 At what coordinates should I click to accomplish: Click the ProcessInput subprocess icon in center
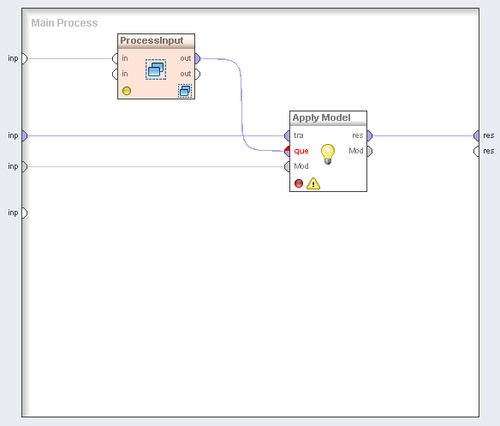tap(156, 69)
